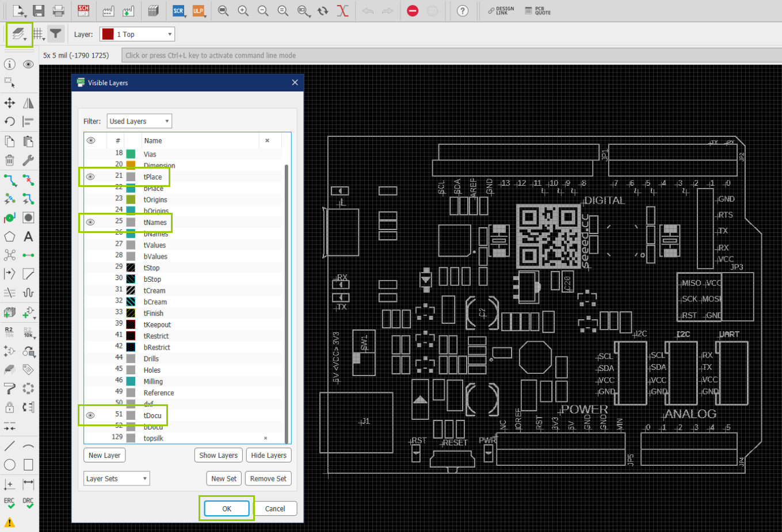Image resolution: width=782 pixels, height=532 pixels.
Task: Run the DRC check icon
Action: click(x=28, y=503)
